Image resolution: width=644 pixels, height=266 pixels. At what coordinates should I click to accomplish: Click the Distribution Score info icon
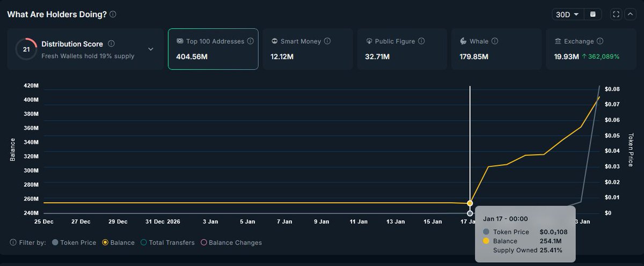pos(111,44)
